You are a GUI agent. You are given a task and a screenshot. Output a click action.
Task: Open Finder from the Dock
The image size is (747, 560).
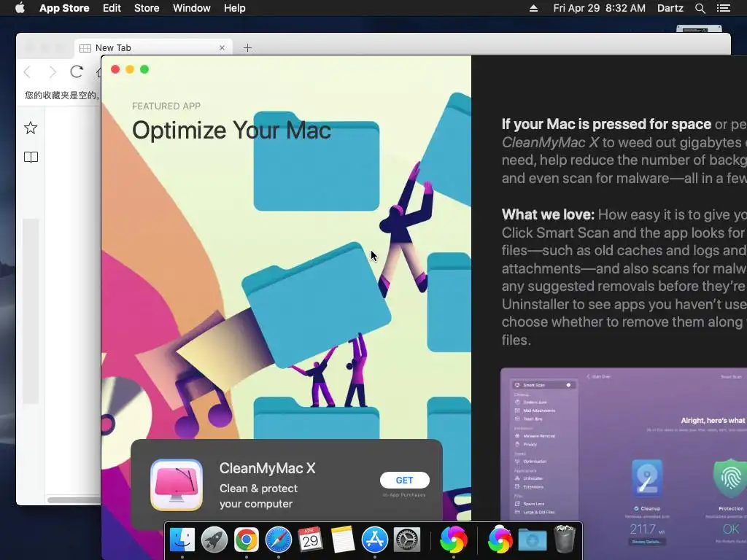(x=182, y=540)
